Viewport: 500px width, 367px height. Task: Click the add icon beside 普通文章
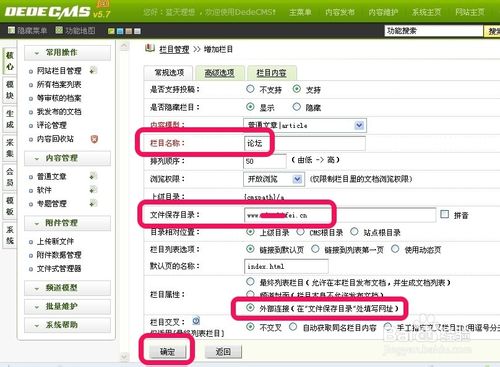click(x=93, y=176)
